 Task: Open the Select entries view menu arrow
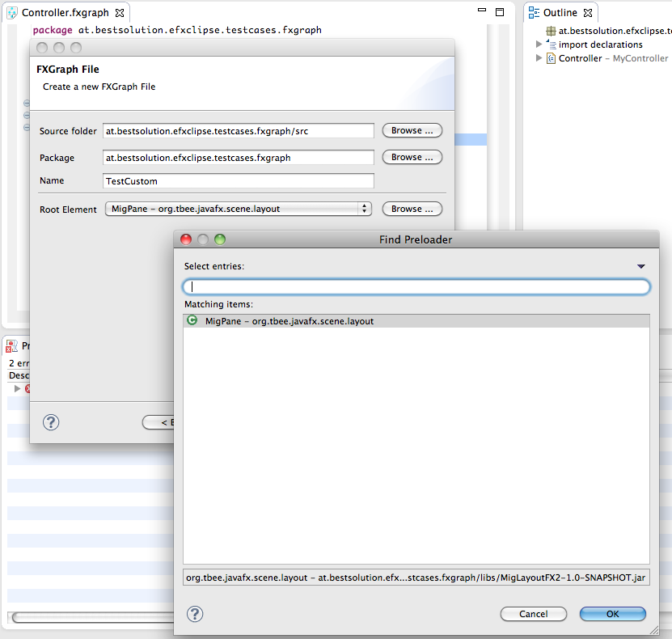(640, 266)
